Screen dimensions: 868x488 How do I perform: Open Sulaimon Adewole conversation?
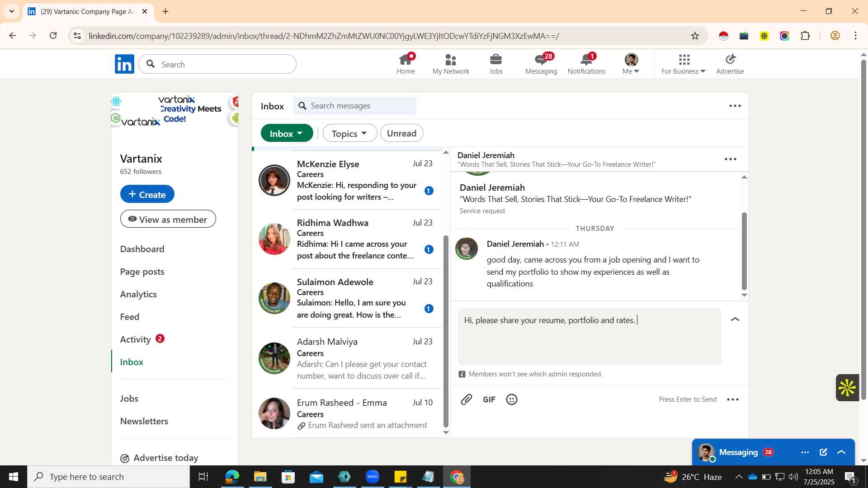pyautogui.click(x=347, y=298)
